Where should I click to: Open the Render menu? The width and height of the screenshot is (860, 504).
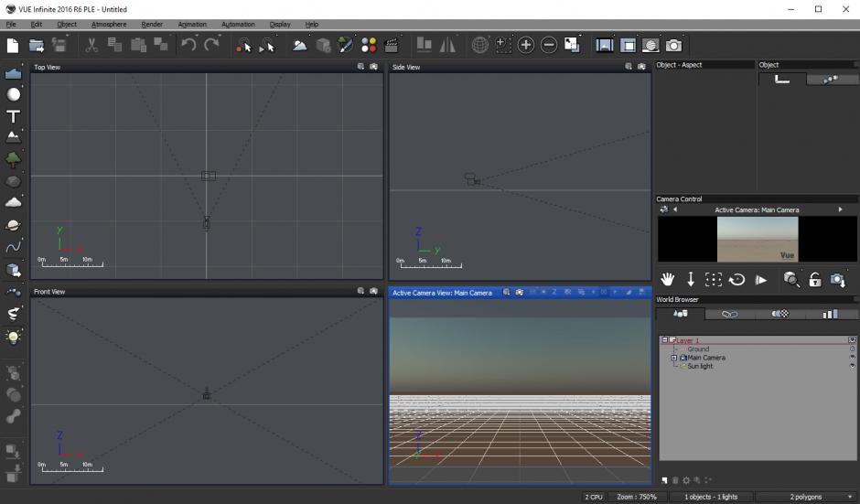[152, 24]
